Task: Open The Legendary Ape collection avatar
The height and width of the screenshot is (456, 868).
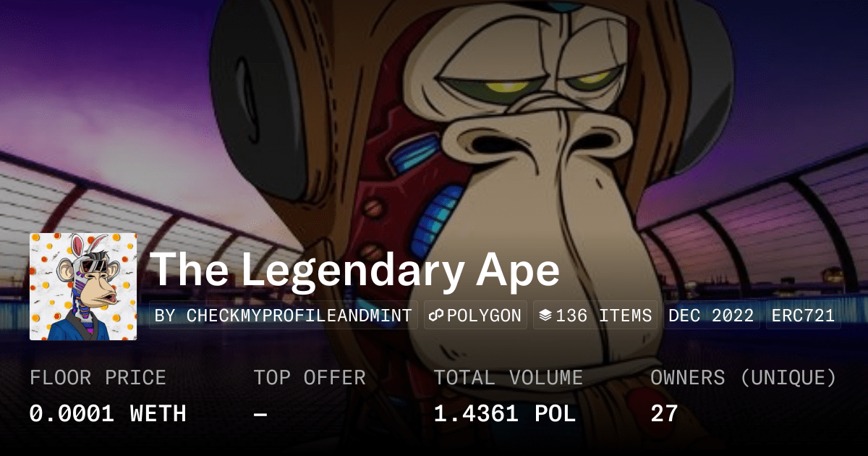Action: [83, 287]
